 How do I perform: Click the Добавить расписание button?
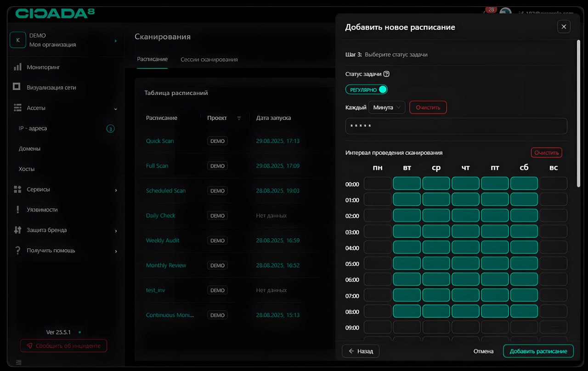[538, 351]
